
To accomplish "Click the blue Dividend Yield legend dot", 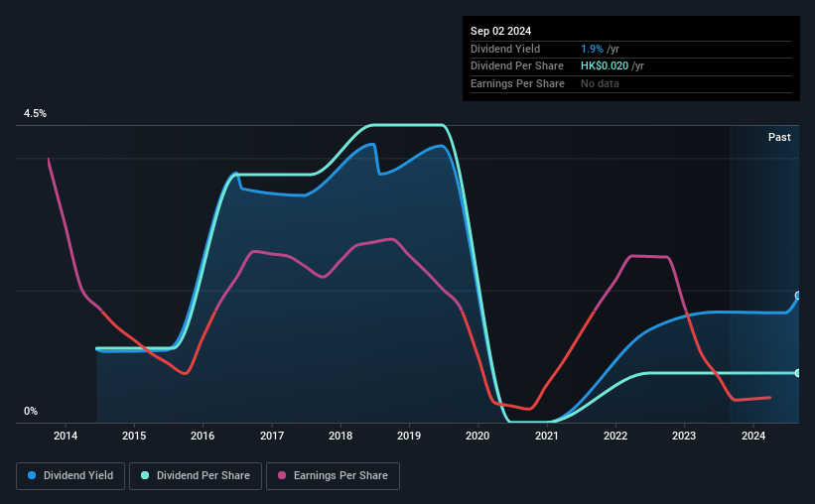I will tap(32, 475).
